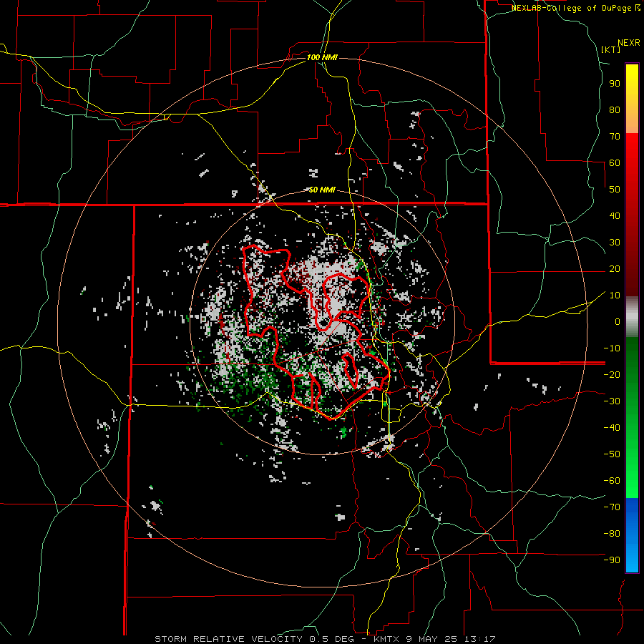Click the 0 value on the velocity scale
This screenshot has height=644, width=644.
click(x=618, y=321)
